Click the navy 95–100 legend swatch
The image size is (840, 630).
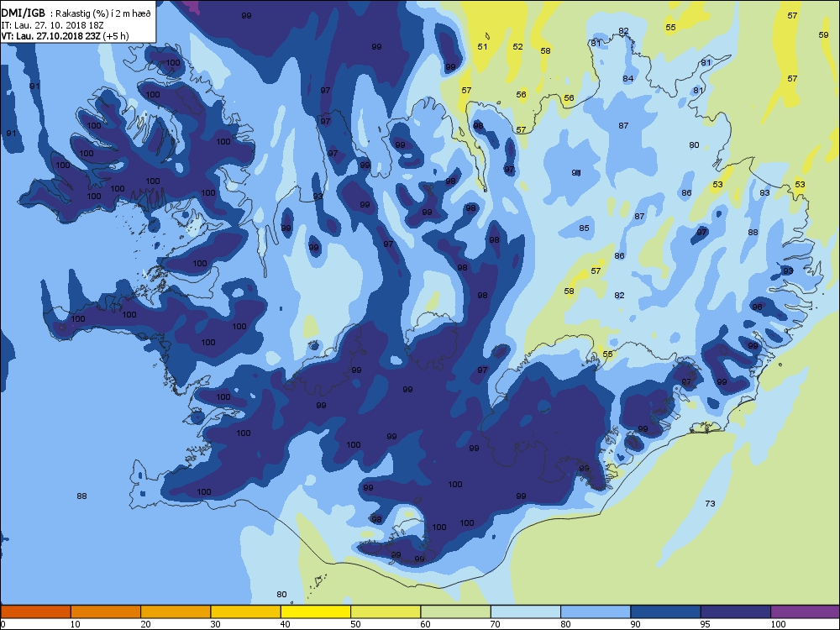click(x=736, y=612)
